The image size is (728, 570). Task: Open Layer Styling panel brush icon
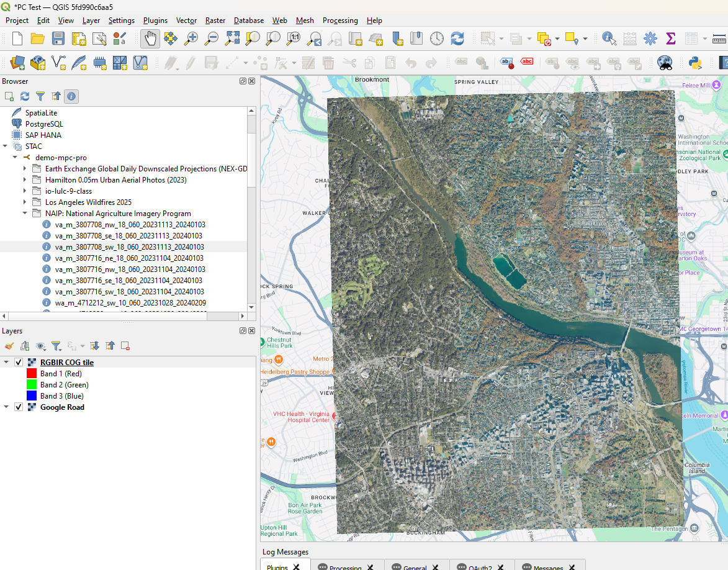coord(9,346)
